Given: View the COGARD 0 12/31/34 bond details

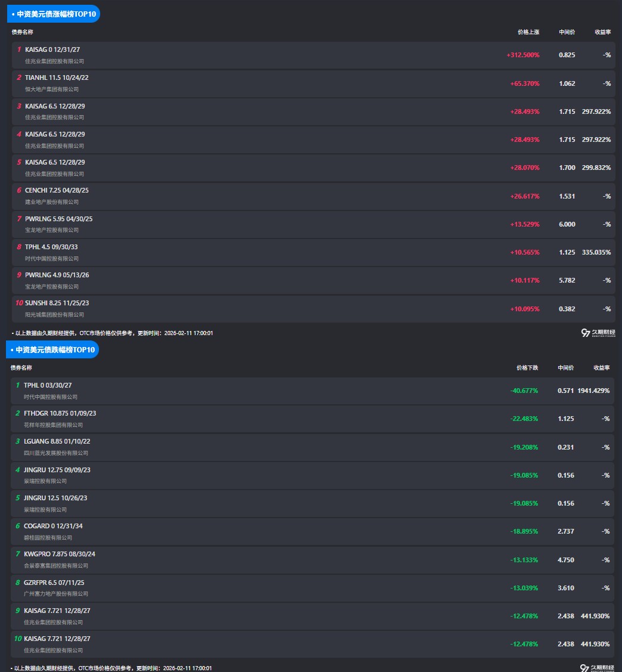Looking at the screenshot, I should [53, 526].
